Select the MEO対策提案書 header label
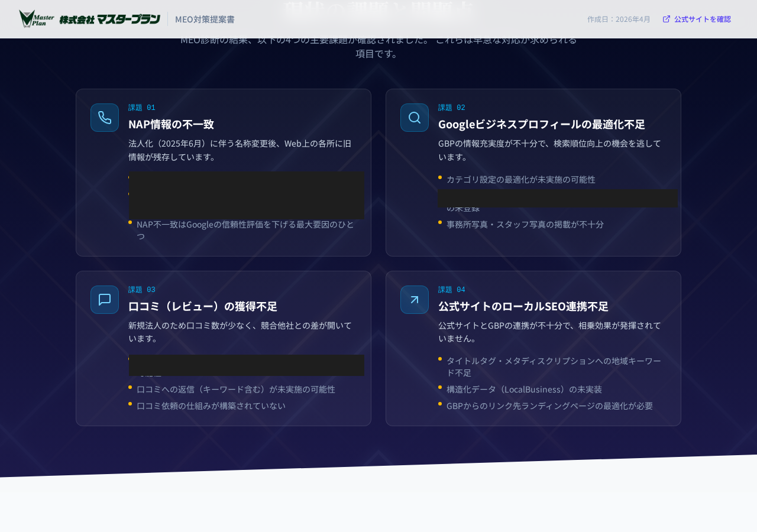The image size is (757, 532). 205,18
